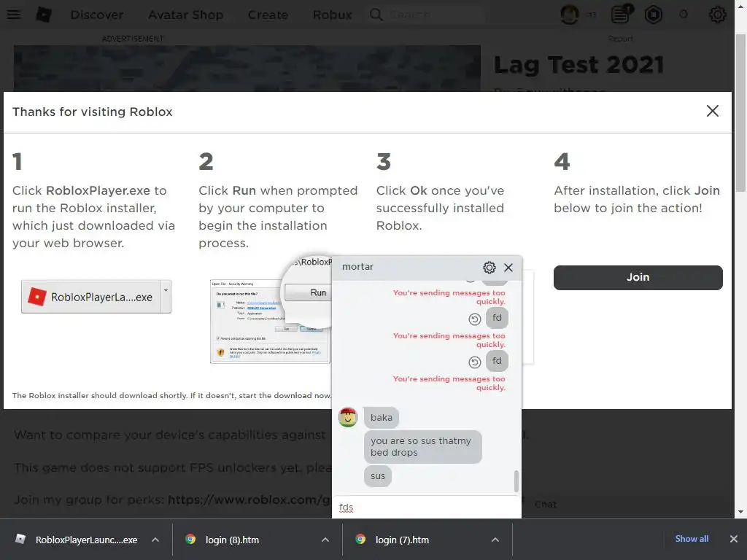747x560 pixels.
Task: Click the search magnifier icon
Action: point(376,15)
